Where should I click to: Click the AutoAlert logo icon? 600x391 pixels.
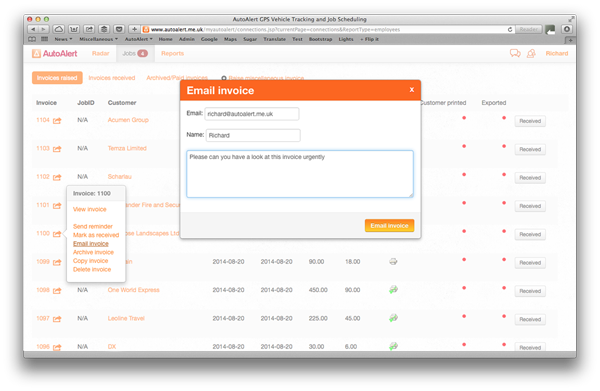36,54
